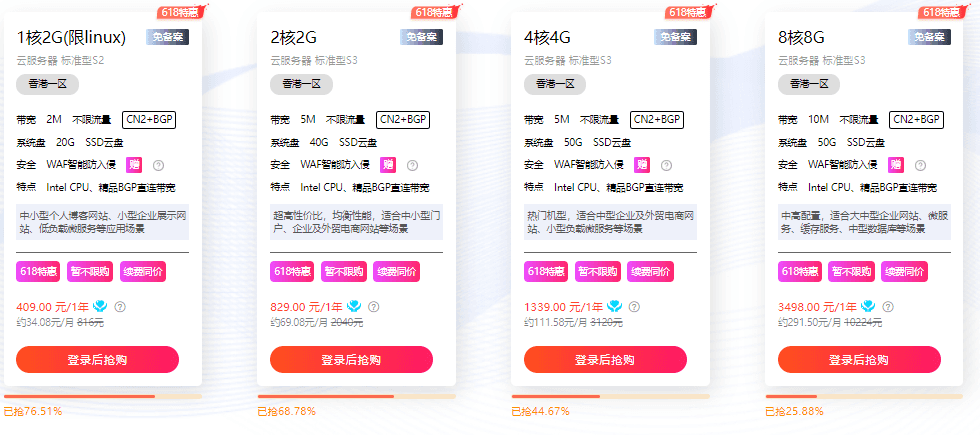Click 登录后抢购 button for 1核2G plan
The height and width of the screenshot is (435, 980).
coord(98,359)
